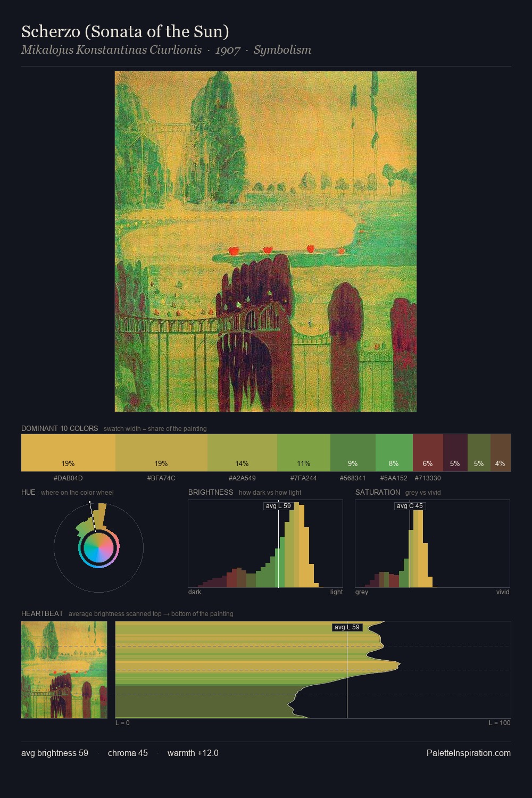Click the hex code #BFA74C text
Viewport: 532px width, 798px height.
161,478
